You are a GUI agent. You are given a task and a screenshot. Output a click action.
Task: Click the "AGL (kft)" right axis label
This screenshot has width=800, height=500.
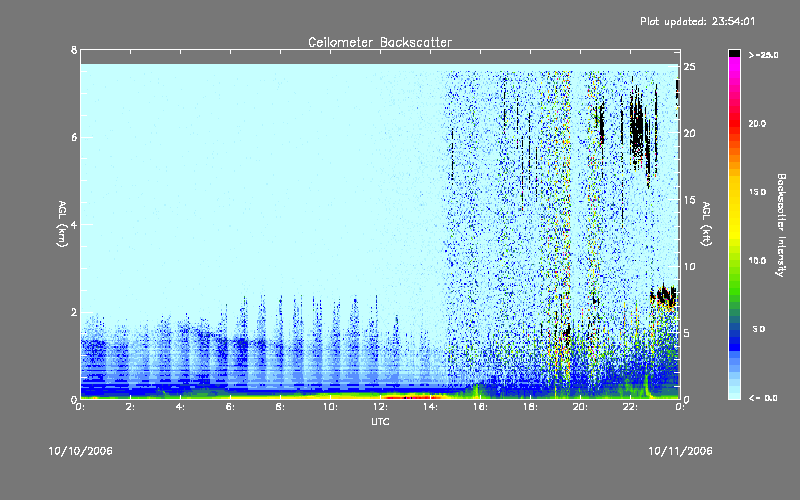click(706, 224)
